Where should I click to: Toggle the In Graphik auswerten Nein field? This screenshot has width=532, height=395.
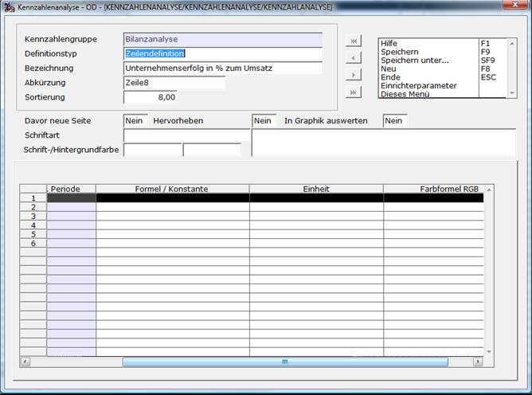coord(394,121)
